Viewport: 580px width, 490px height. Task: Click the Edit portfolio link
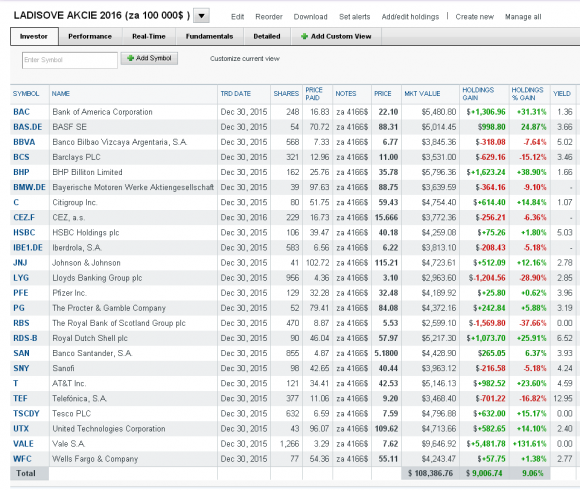point(237,17)
